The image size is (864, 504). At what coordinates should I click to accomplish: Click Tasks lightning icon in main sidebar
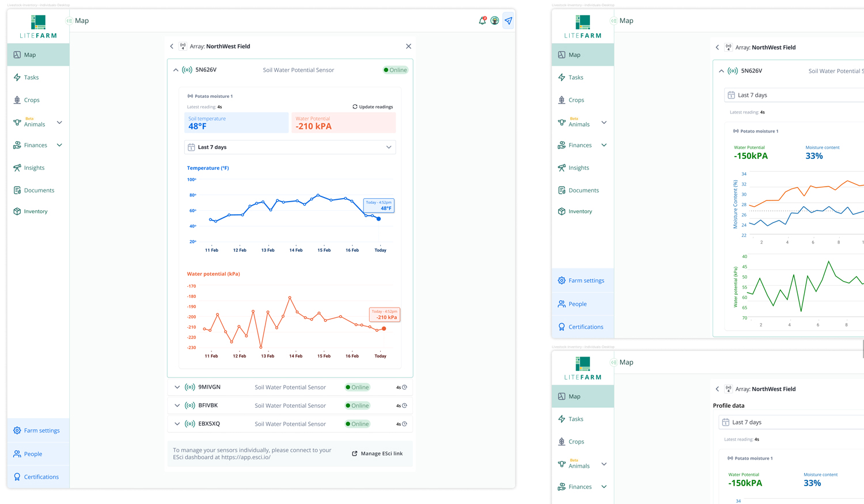17,77
